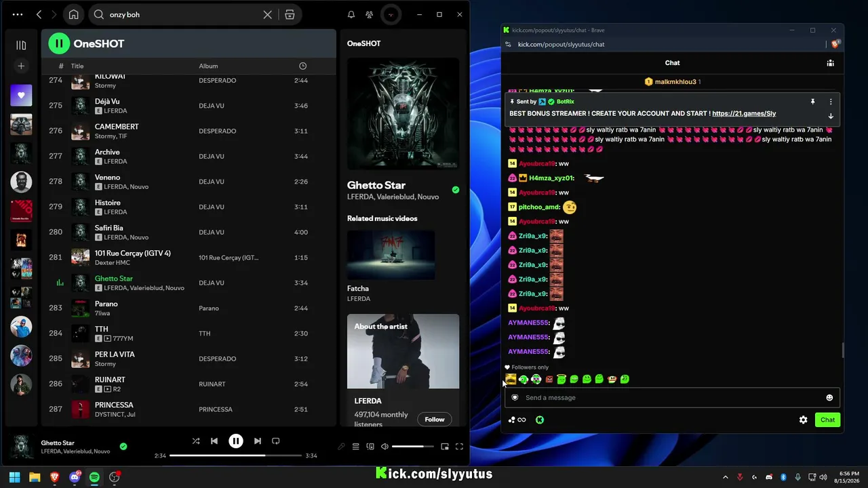Screen dimensions: 868x488
Task: Follow the artist LFERDA
Action: tap(435, 420)
